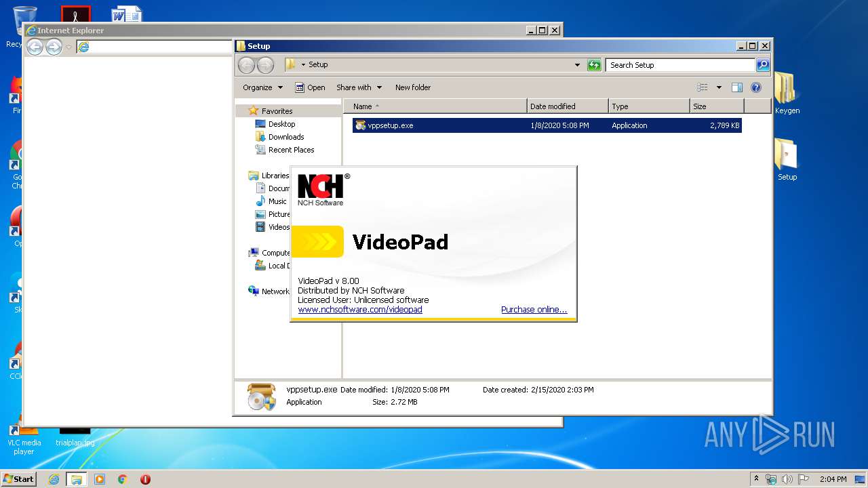Viewport: 868px width, 488px height.
Task: Open the www.nchsoftware.com/videopad link
Action: tap(360, 310)
